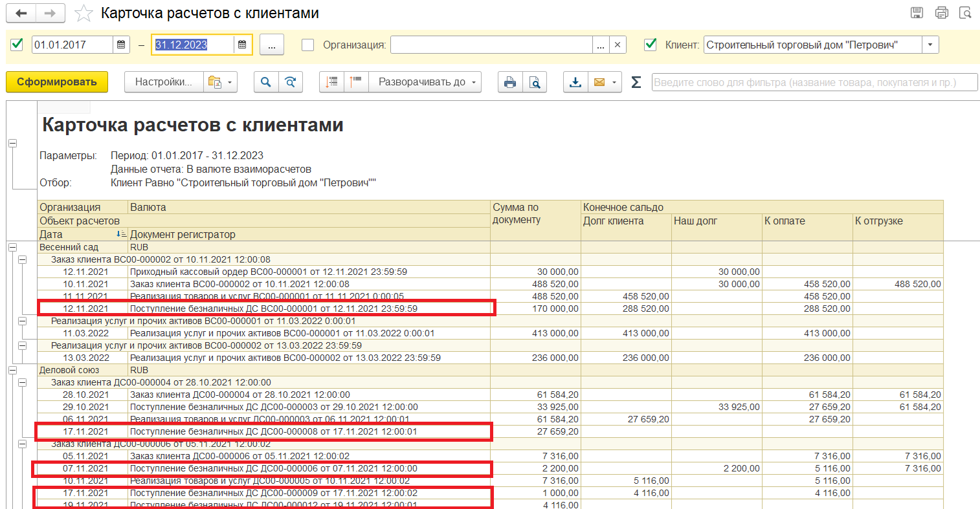Collapse Заказ клиента ВС00-000002 group
Screen dimensions: 980x509
(23, 259)
